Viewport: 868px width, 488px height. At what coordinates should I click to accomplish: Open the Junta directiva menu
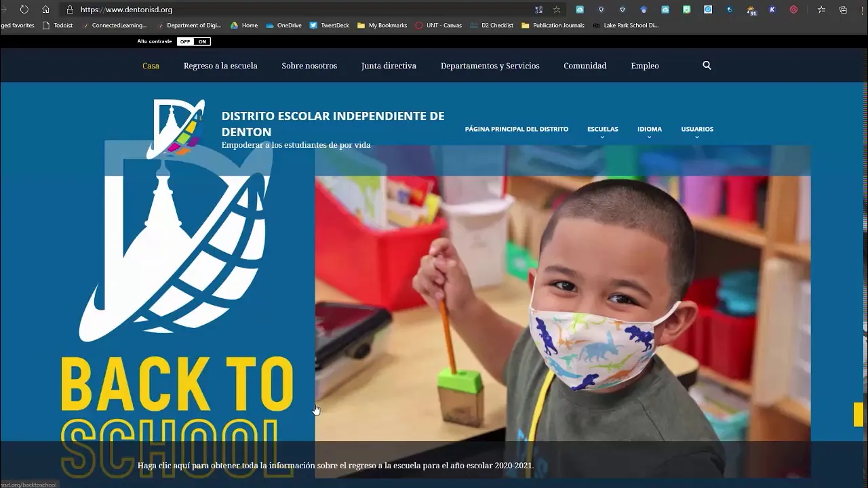point(389,66)
